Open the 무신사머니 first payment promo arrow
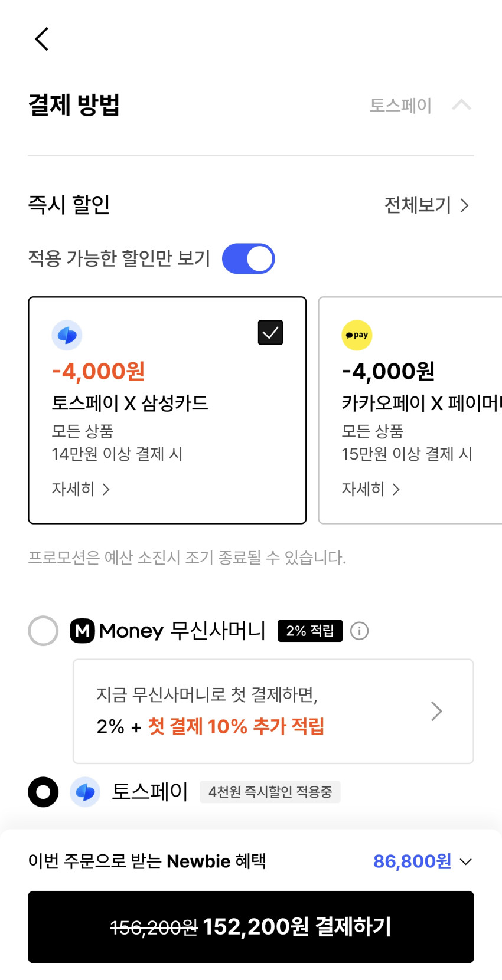This screenshot has height=980, width=502. (436, 712)
